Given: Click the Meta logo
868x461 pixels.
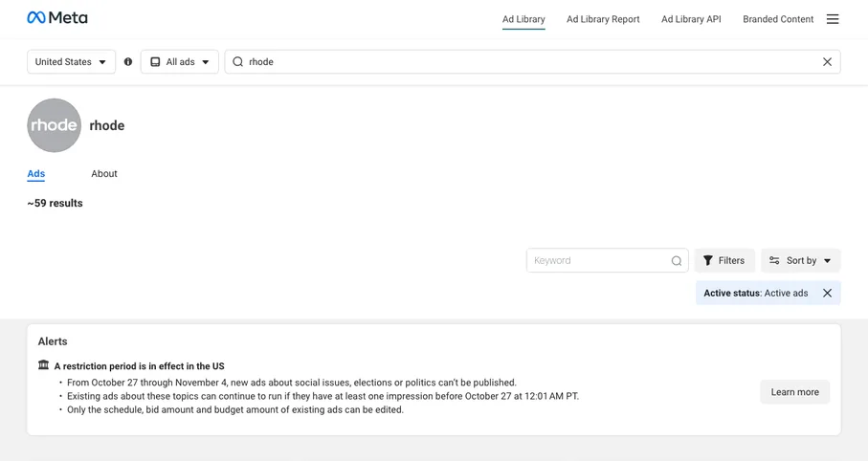Looking at the screenshot, I should coord(57,18).
